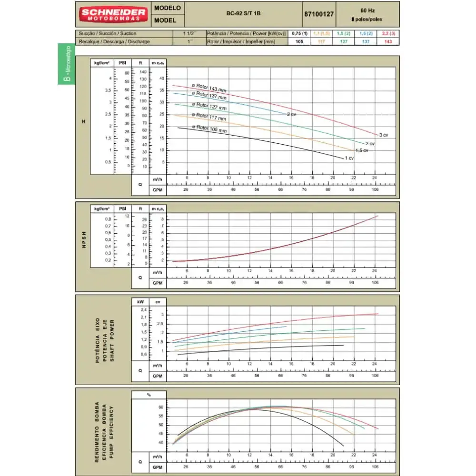Click the red 143 impeller diameter table cell
The height and width of the screenshot is (476, 476).
[x=388, y=41]
